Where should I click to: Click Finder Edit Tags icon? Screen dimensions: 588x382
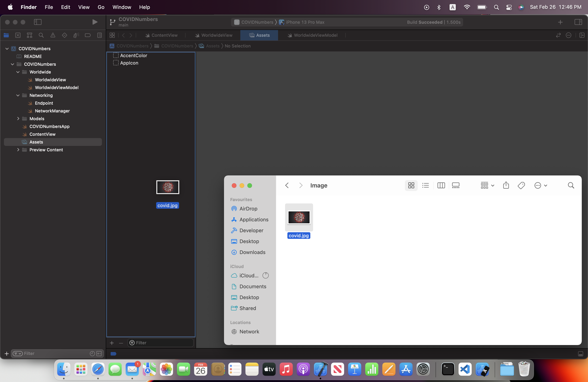click(x=521, y=185)
